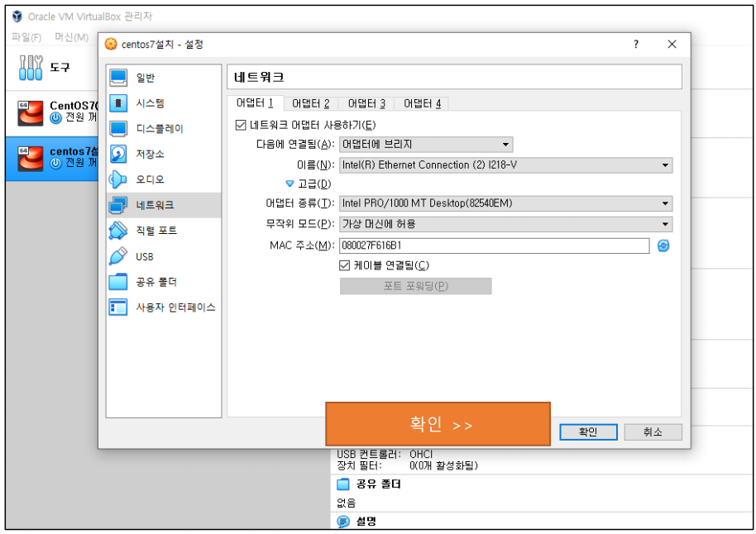Viewport: 756px width, 534px height.
Task: Click the 없음 text under 공유 폴더
Action: coord(347,503)
